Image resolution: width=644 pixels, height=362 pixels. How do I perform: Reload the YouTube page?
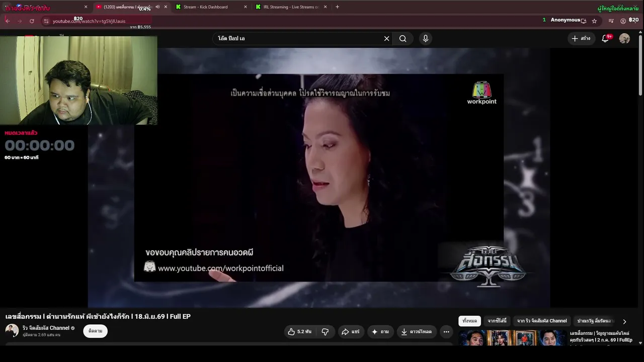[32, 21]
